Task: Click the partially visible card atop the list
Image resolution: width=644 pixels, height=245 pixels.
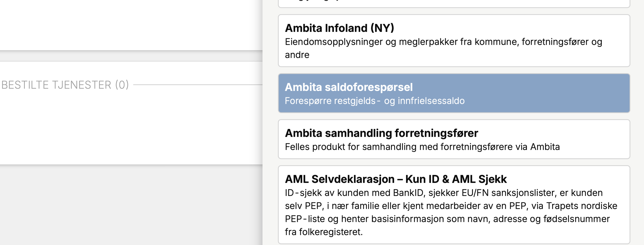Action: [x=454, y=4]
